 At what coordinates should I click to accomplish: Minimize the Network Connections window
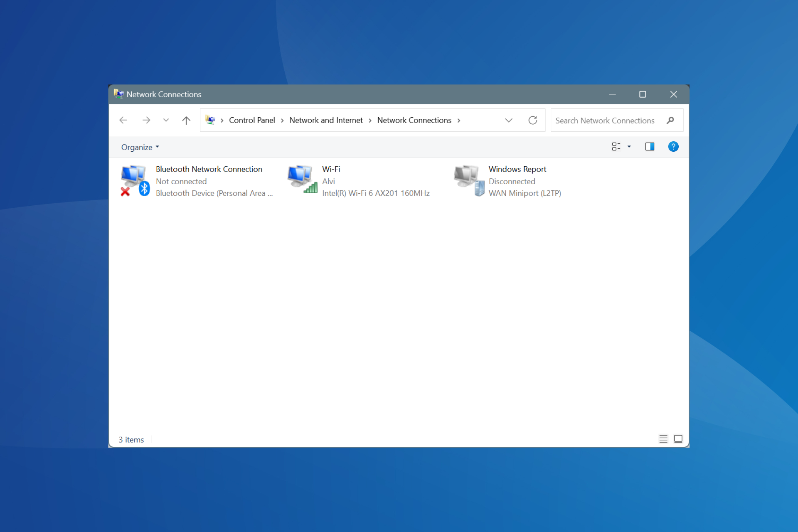(612, 94)
